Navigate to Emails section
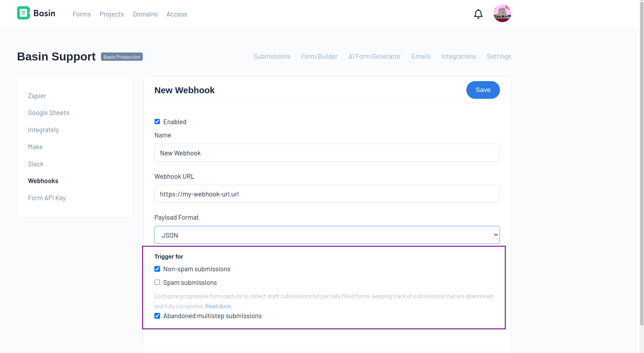The width and height of the screenshot is (644, 353). pos(421,57)
